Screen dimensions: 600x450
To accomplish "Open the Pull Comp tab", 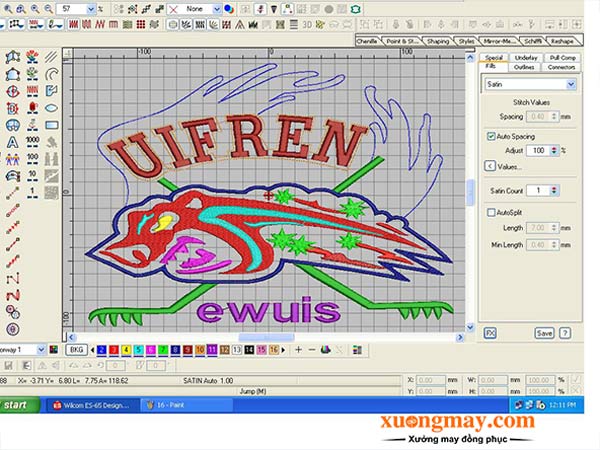I will click(561, 58).
